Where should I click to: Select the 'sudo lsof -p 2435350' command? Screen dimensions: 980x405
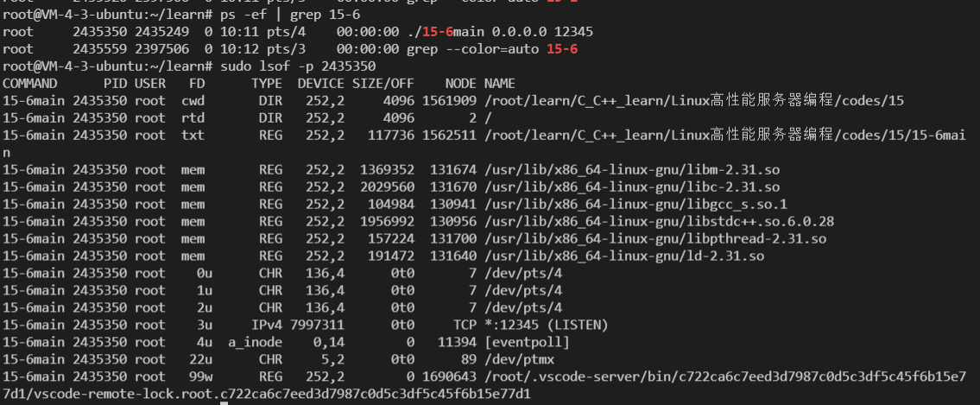pyautogui.click(x=298, y=66)
